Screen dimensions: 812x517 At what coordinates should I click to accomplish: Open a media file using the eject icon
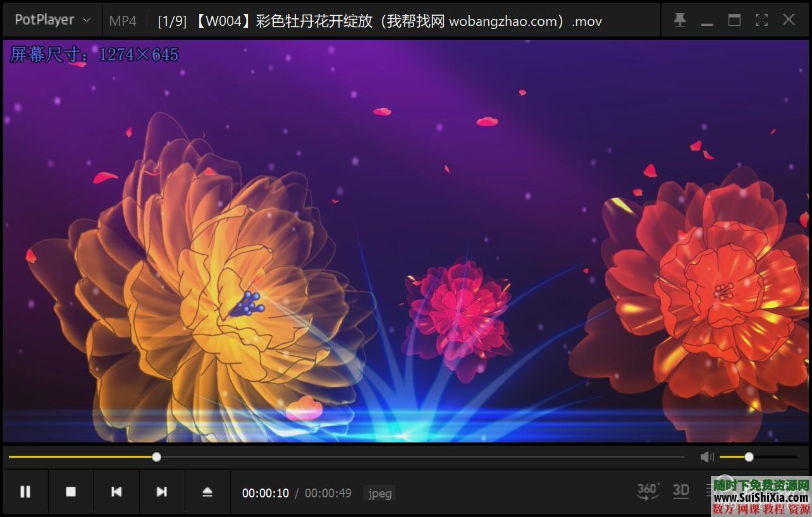pos(207,491)
